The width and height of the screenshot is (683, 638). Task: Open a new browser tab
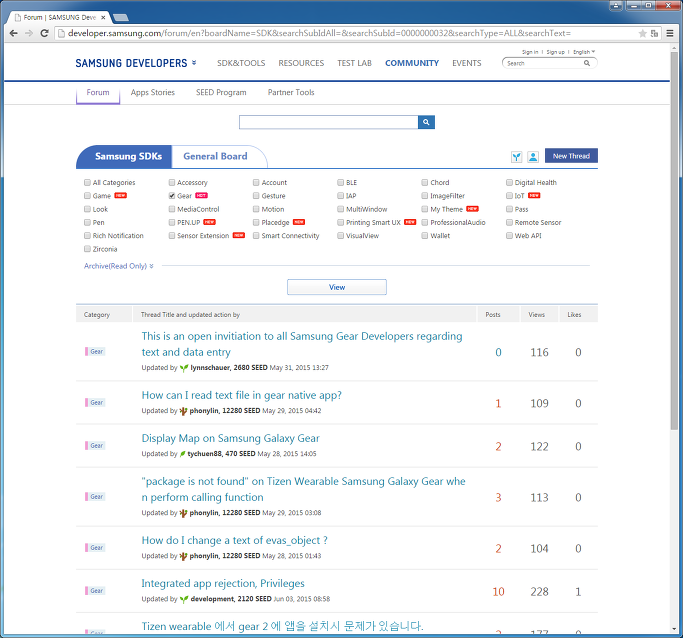[x=121, y=17]
